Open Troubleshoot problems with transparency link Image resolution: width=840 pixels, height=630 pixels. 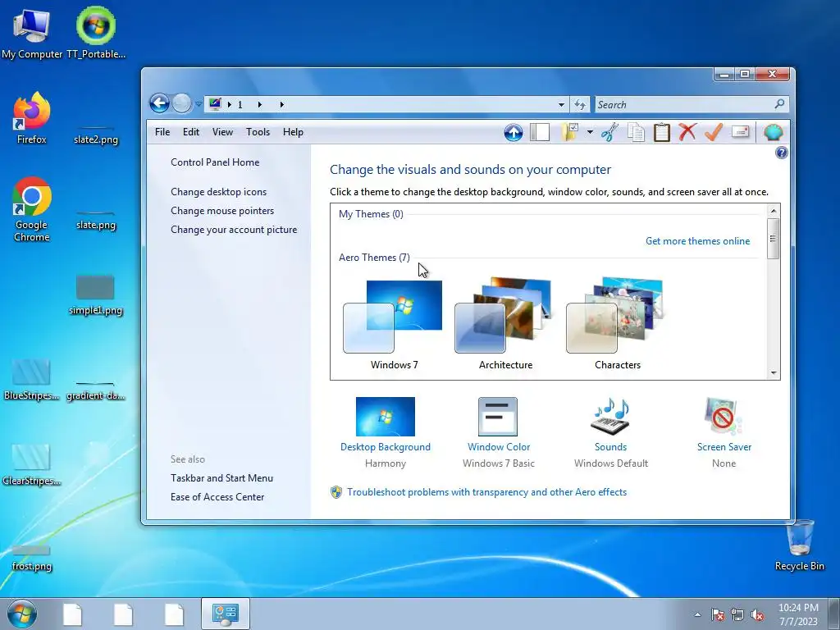click(x=486, y=492)
